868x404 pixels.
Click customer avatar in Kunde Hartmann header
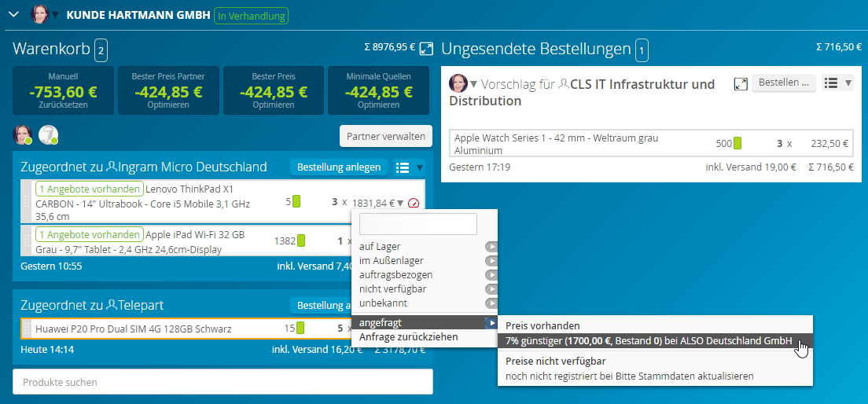40,14
